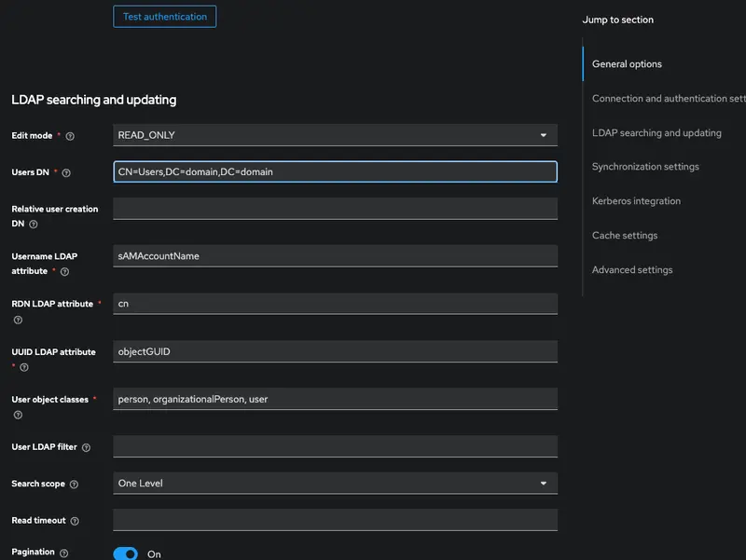
Task: Open the Read timeout help icon
Action: [x=75, y=521]
